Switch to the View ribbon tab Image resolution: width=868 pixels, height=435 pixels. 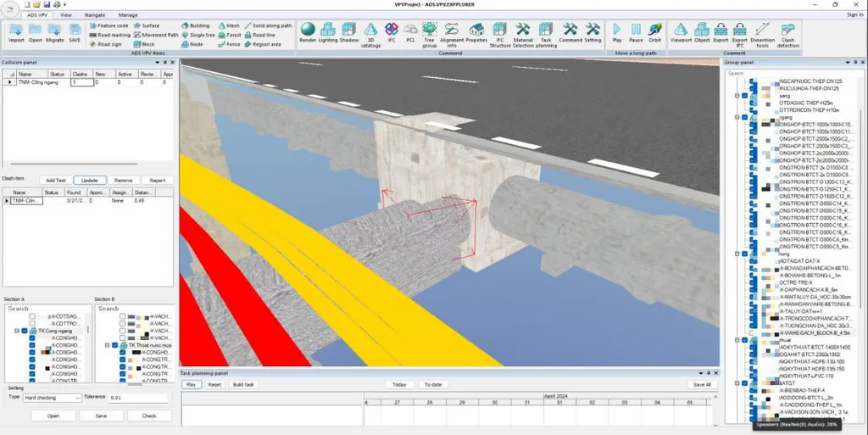coord(66,15)
